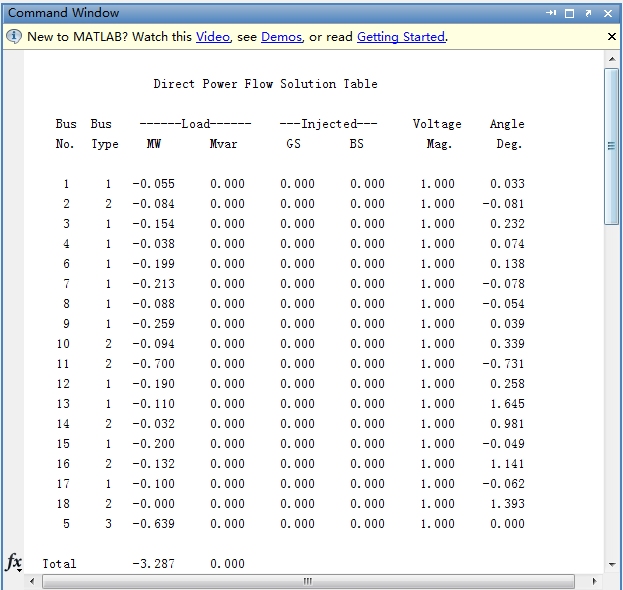Image resolution: width=623 pixels, height=590 pixels.
Task: Maximize the Command Window panel
Action: (x=569, y=14)
